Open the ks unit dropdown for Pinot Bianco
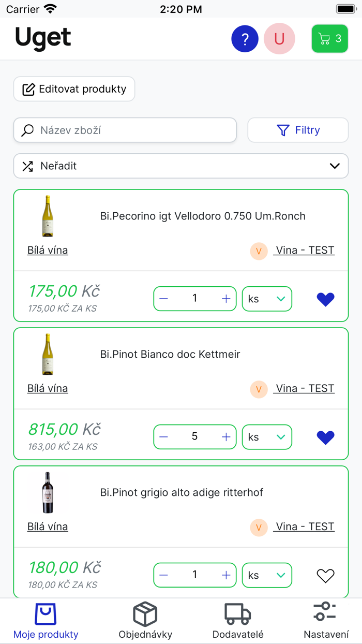This screenshot has height=644, width=362. coord(267,437)
